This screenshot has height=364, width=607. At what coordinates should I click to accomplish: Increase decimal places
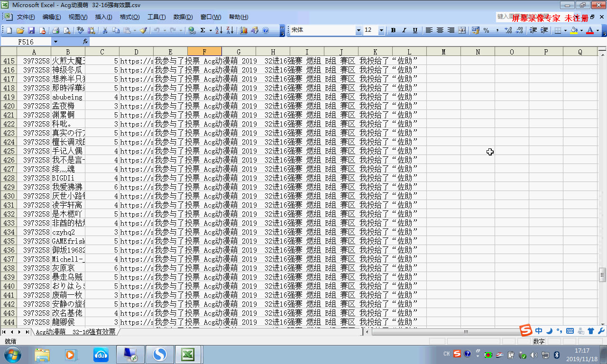click(x=508, y=30)
